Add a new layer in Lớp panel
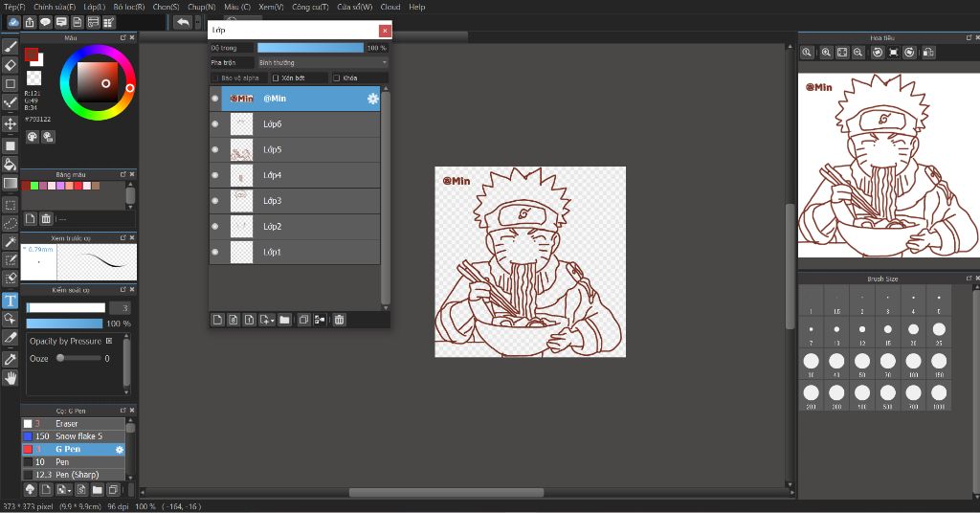 click(x=217, y=320)
